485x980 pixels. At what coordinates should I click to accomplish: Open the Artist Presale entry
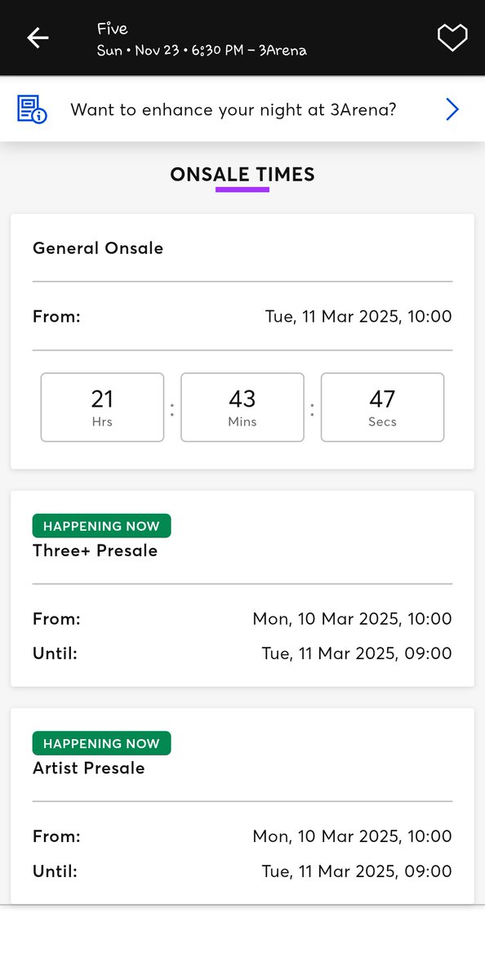click(x=242, y=806)
